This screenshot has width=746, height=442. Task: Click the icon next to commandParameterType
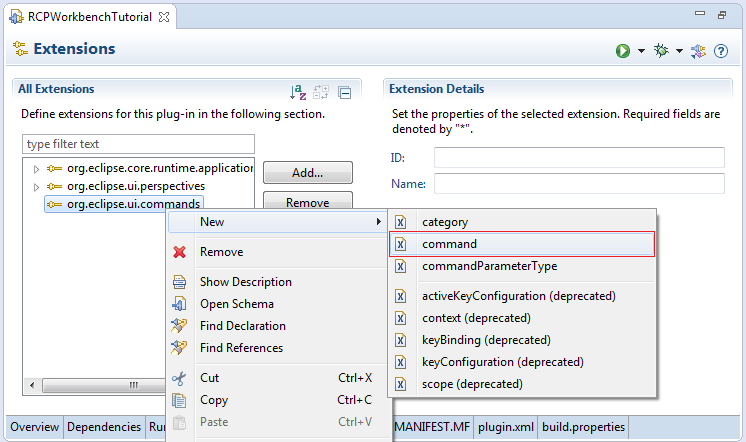pyautogui.click(x=401, y=266)
